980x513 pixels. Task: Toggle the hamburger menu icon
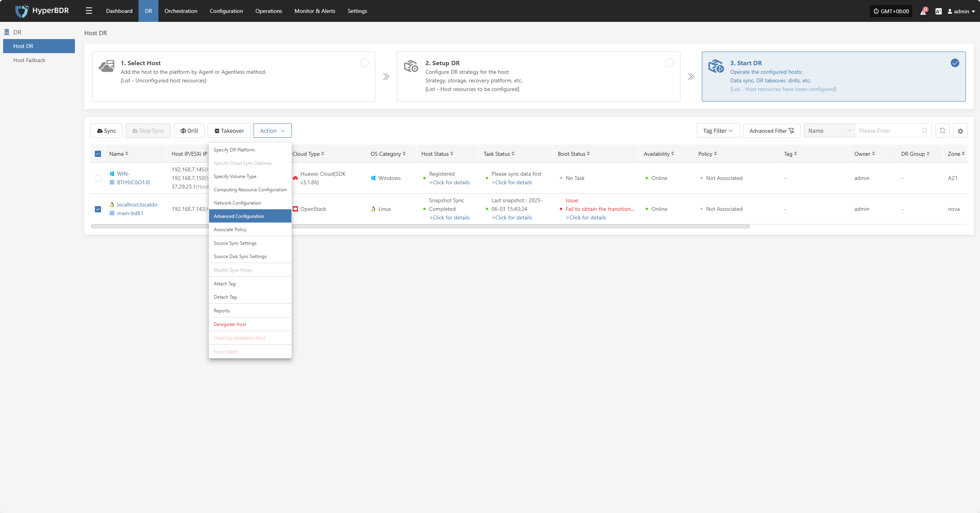tap(89, 11)
